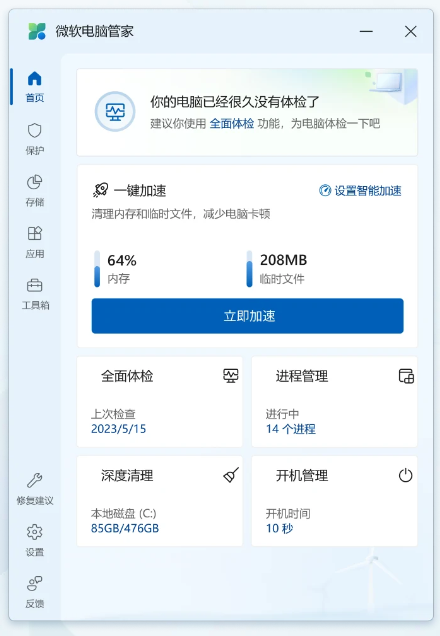Image resolution: width=440 pixels, height=636 pixels.
Task: Open the 进程管理 card
Action: pyautogui.click(x=335, y=402)
